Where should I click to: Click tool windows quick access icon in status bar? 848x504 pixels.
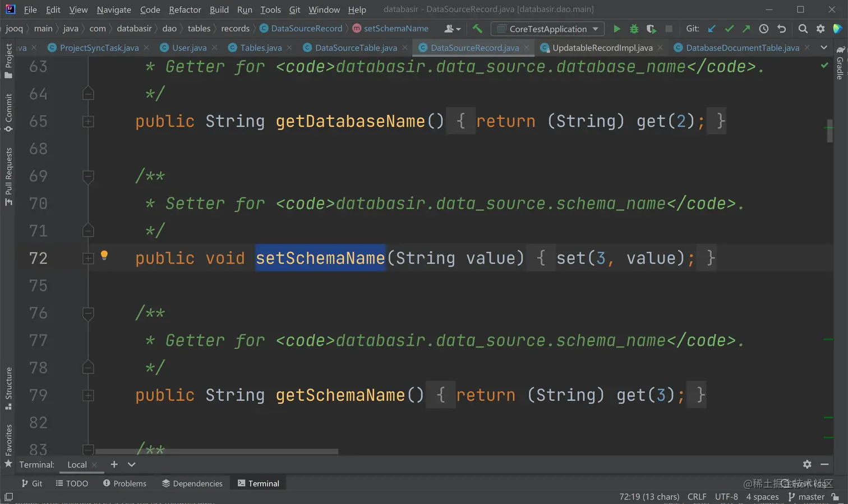coord(8,497)
